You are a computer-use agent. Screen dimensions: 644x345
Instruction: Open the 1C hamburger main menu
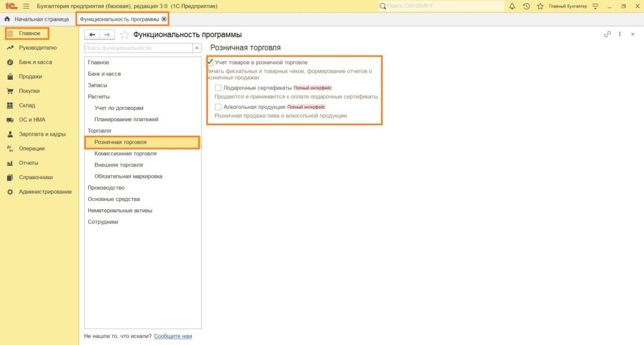pyautogui.click(x=26, y=6)
